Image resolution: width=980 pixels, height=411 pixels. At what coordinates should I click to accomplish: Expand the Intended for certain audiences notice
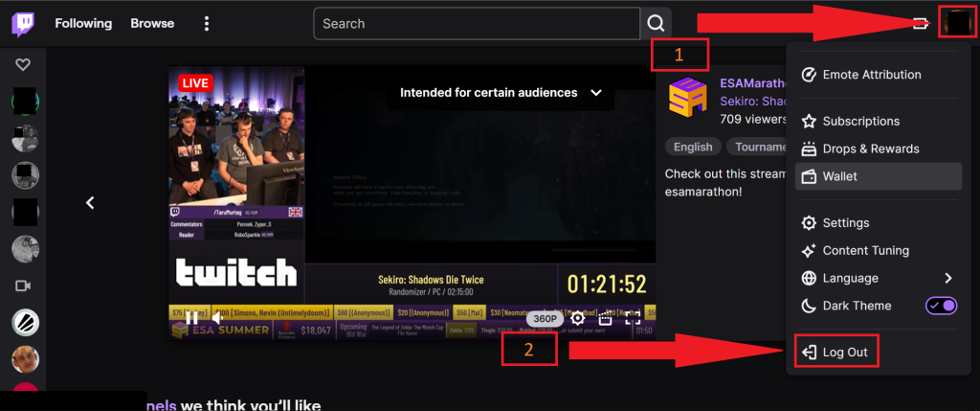(x=501, y=93)
